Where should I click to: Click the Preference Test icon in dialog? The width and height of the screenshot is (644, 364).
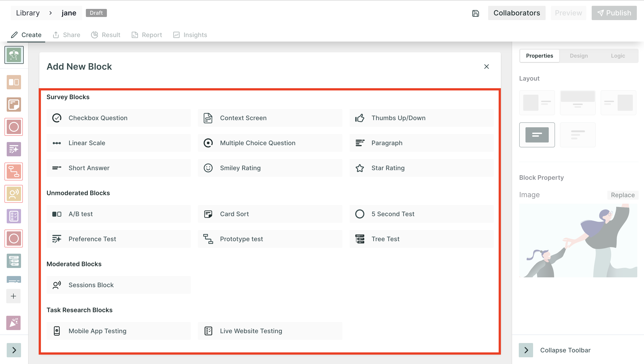click(x=57, y=239)
